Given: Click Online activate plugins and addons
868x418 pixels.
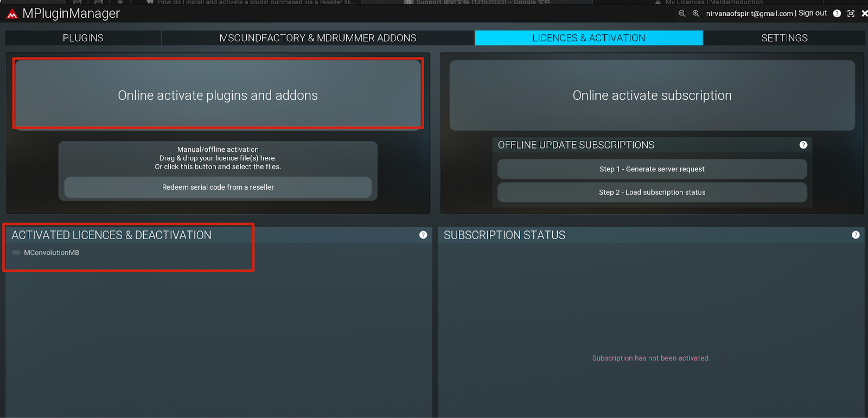Looking at the screenshot, I should pyautogui.click(x=218, y=95).
